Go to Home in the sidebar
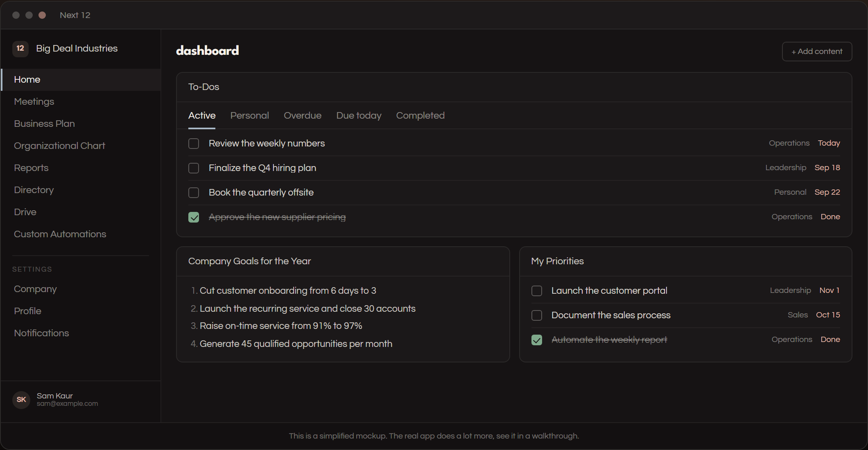Image resolution: width=868 pixels, height=450 pixels. [x=81, y=80]
